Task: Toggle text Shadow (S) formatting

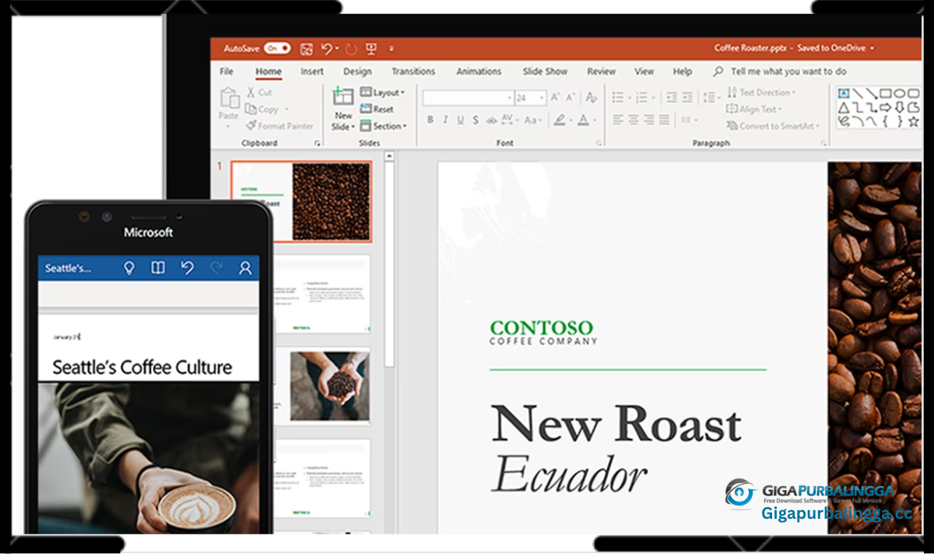Action: click(476, 120)
